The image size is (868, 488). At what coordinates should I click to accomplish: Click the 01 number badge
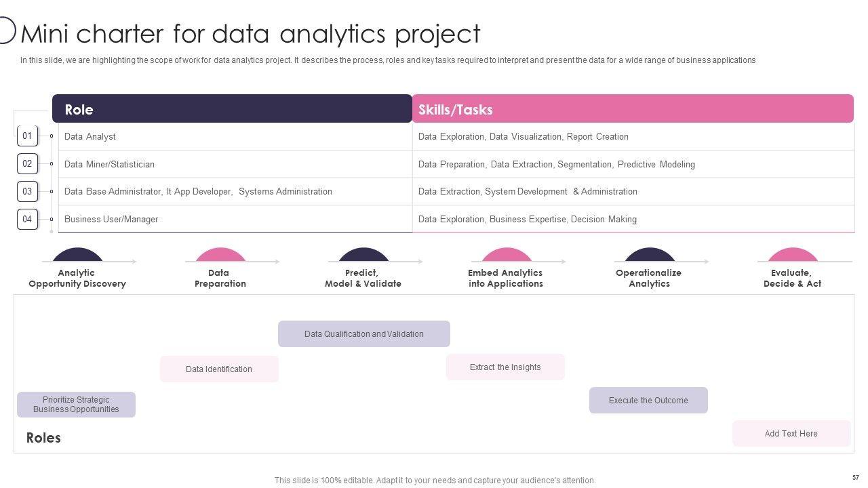pyautogui.click(x=27, y=136)
